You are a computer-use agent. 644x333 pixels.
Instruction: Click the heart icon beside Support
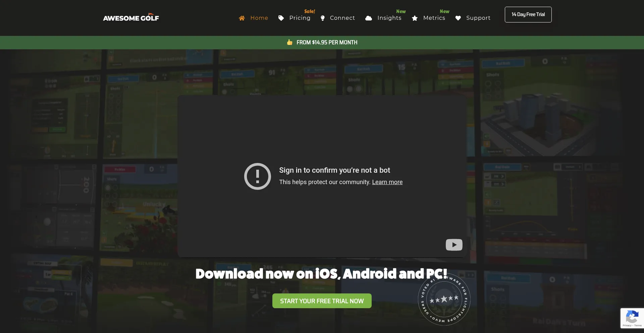coord(458,18)
